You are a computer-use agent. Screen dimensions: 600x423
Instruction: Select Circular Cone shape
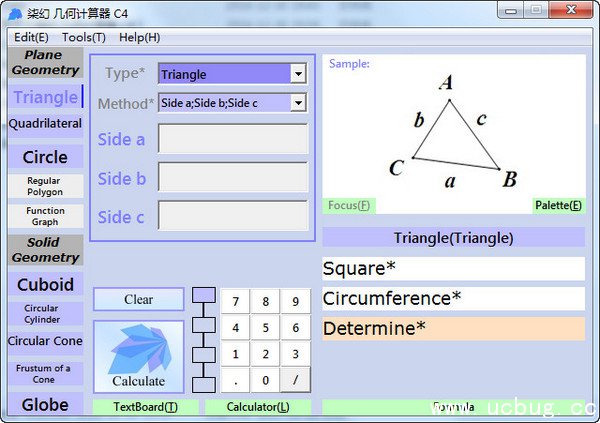46,341
